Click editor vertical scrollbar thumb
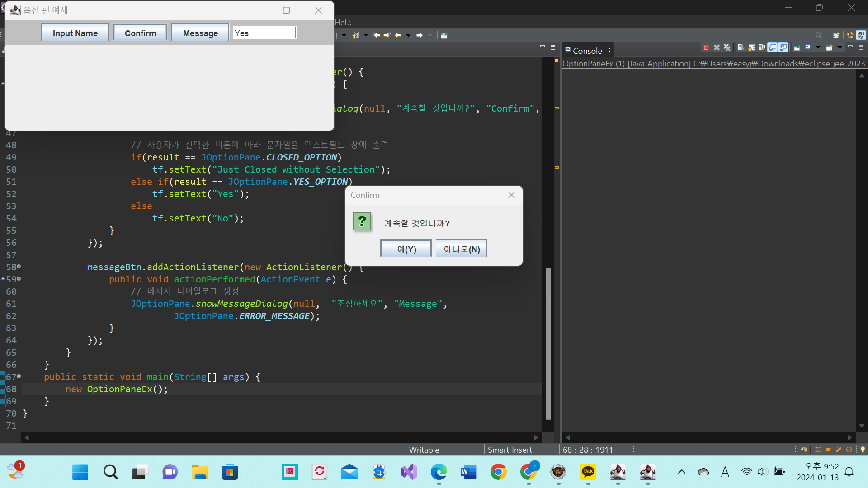 [548, 343]
